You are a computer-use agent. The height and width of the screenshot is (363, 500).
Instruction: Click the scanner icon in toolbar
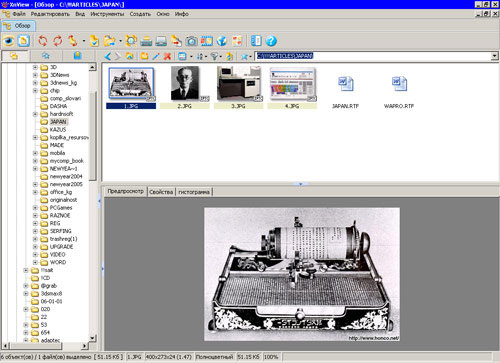161,41
